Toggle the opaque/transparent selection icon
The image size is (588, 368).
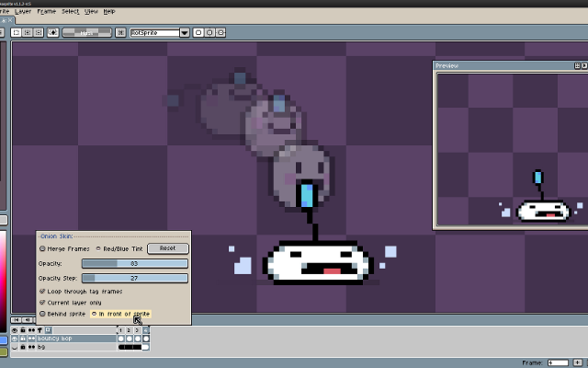coord(53,33)
